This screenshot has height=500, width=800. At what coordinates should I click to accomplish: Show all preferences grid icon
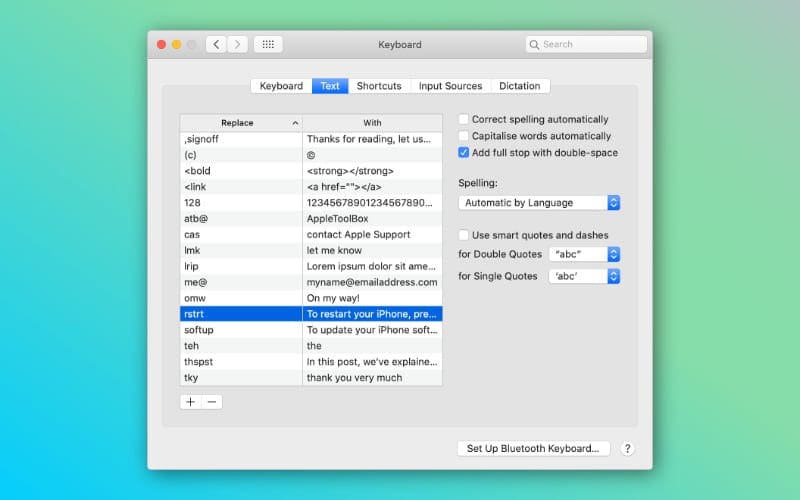tap(268, 44)
